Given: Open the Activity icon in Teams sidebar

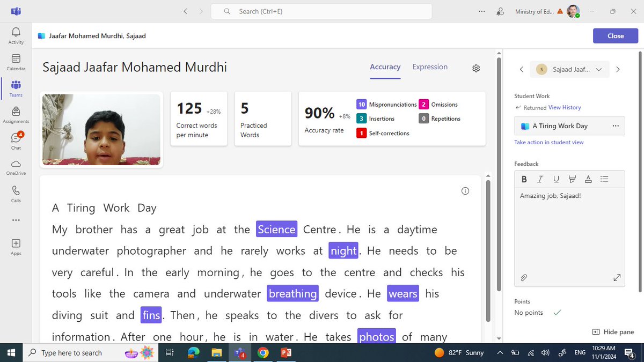Looking at the screenshot, I should pyautogui.click(x=16, y=33).
